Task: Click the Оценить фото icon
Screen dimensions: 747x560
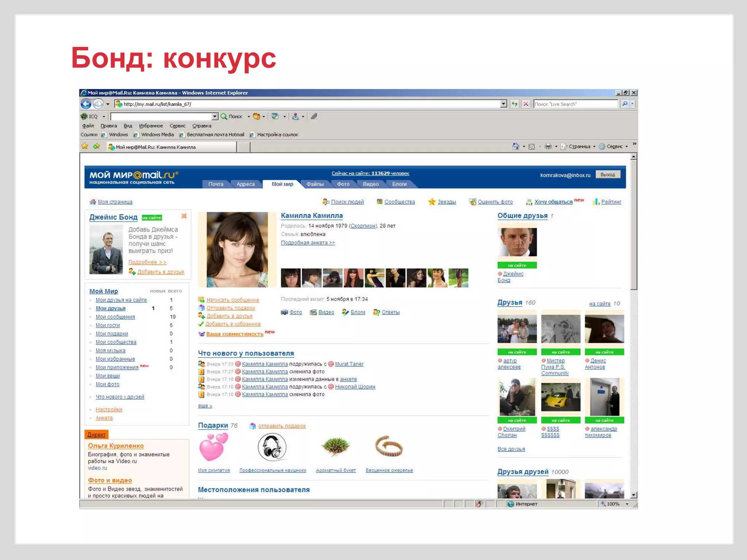Action: pyautogui.click(x=473, y=202)
